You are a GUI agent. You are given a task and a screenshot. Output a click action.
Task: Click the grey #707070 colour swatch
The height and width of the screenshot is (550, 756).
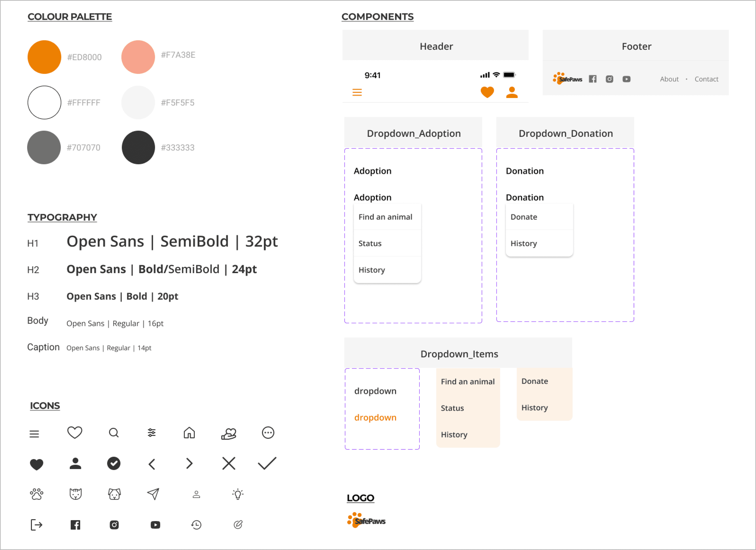pyautogui.click(x=44, y=147)
